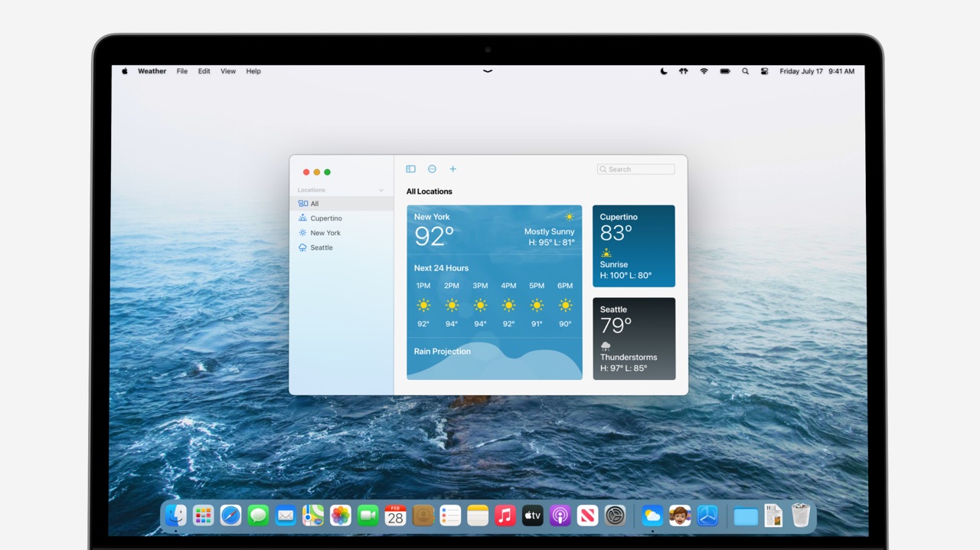980x550 pixels.
Task: Add a new location with the plus button
Action: pyautogui.click(x=452, y=169)
